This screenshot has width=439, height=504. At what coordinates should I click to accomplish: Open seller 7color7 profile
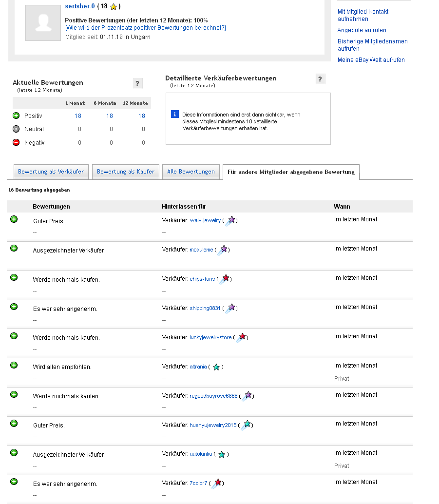[x=198, y=484]
